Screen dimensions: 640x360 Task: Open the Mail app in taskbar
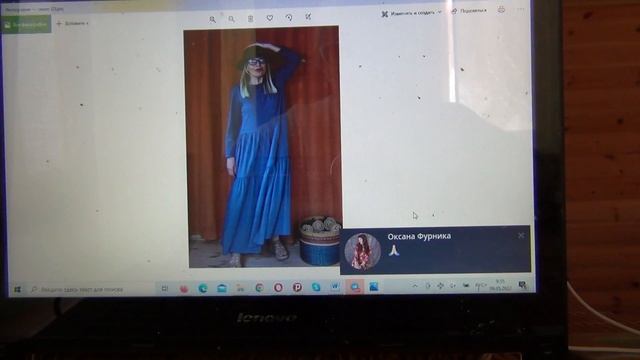[222, 288]
